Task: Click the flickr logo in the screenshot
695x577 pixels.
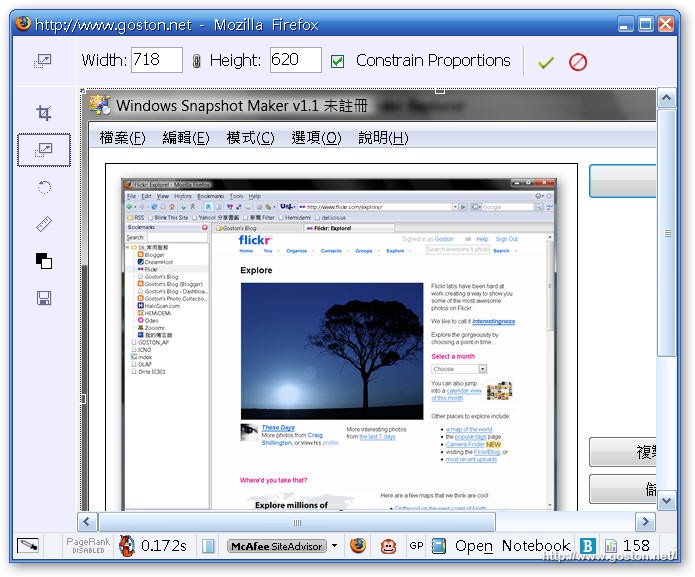Action: click(255, 240)
